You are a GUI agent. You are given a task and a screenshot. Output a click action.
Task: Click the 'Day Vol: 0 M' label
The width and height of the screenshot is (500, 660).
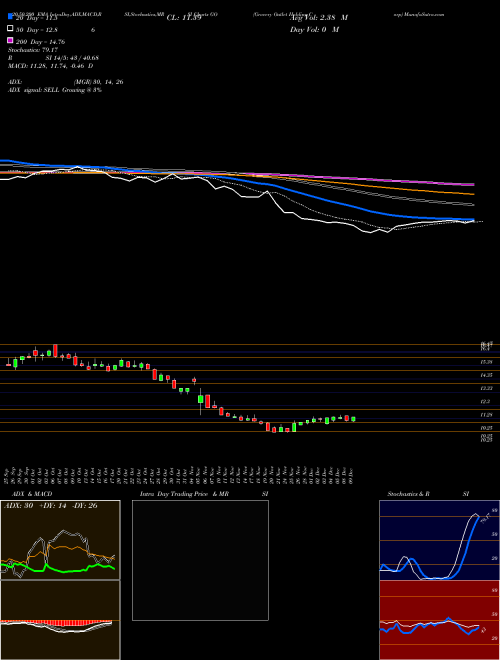(x=314, y=29)
